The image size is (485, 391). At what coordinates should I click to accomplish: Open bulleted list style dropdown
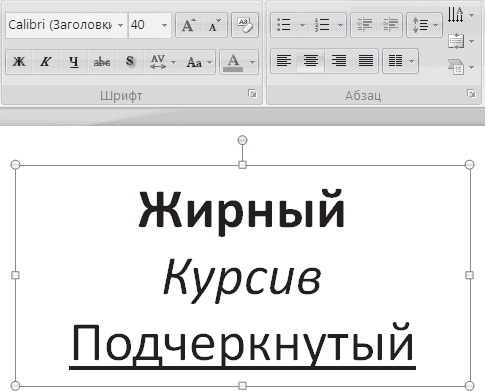(x=302, y=25)
